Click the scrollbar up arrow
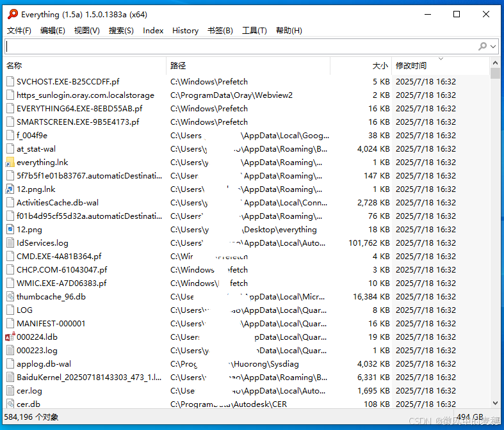Screen dimensions: 504x430 click(495, 63)
